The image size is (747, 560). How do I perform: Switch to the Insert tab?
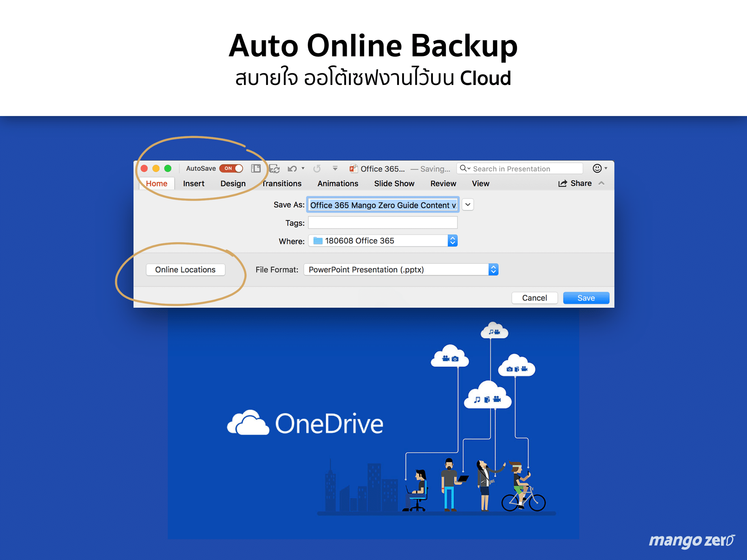coord(193,183)
